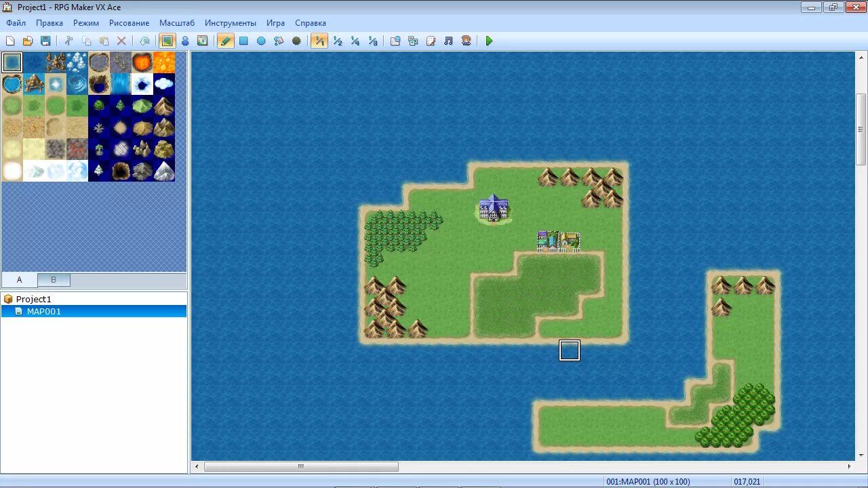
Task: Switch to tileset tab B
Action: click(54, 280)
